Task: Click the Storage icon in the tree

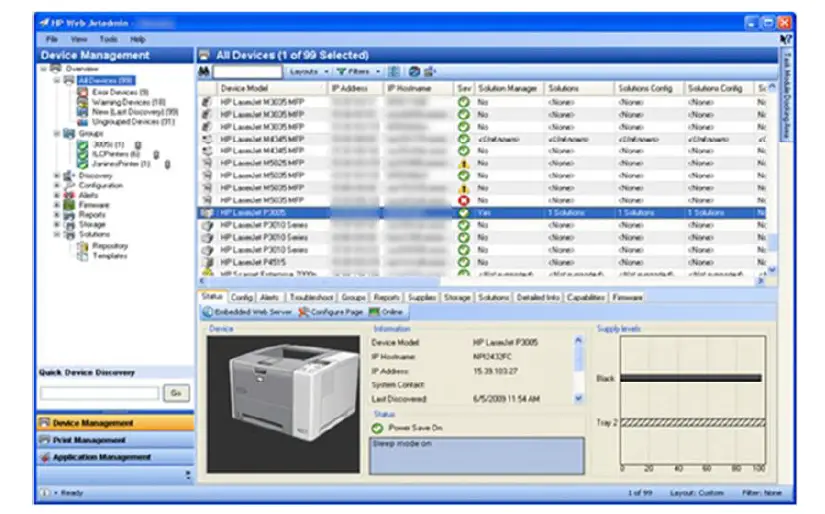Action: click(69, 225)
